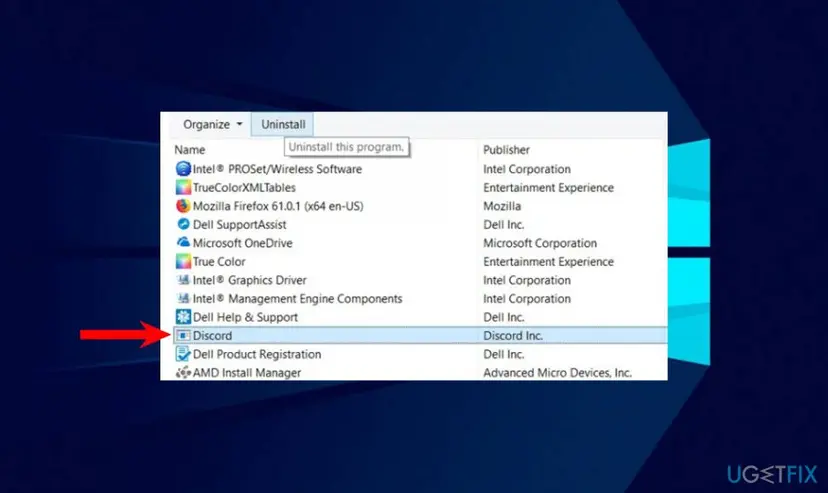
Task: Click the True Color program icon
Action: [183, 261]
